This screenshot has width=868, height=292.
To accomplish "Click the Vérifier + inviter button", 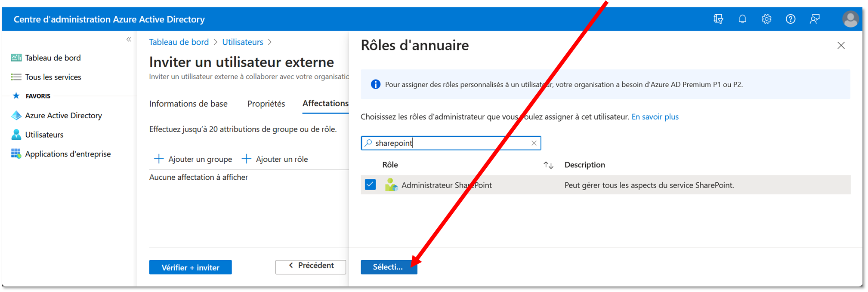I will pyautogui.click(x=190, y=267).
